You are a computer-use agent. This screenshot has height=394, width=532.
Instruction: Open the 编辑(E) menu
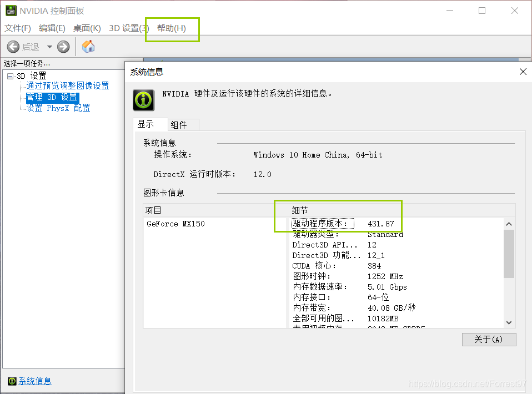[x=52, y=28]
